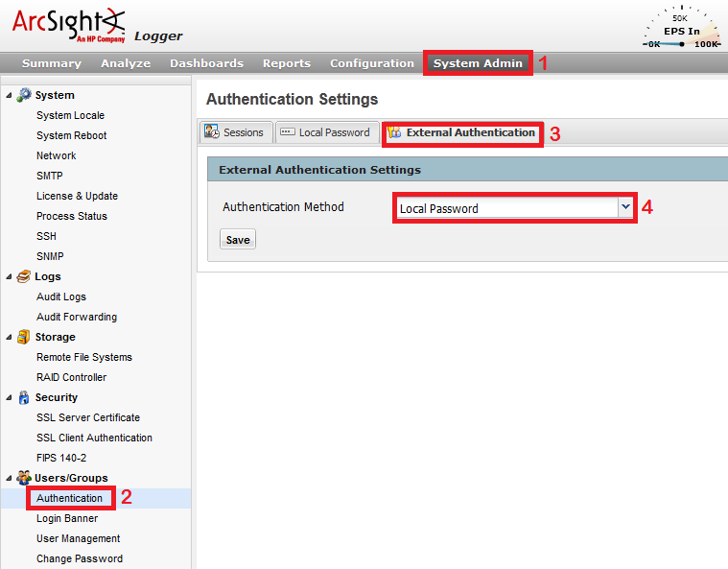Image resolution: width=728 pixels, height=569 pixels.
Task: Collapse the Users/Groups tree section
Action: (x=9, y=478)
